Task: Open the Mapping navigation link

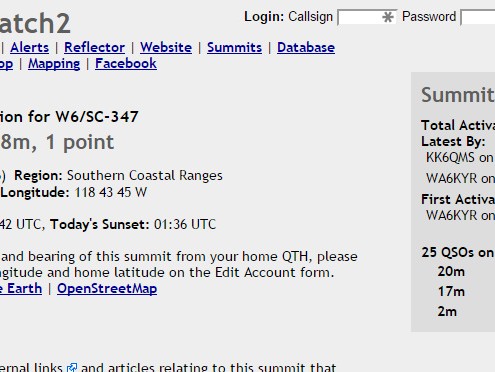Action: tap(54, 64)
